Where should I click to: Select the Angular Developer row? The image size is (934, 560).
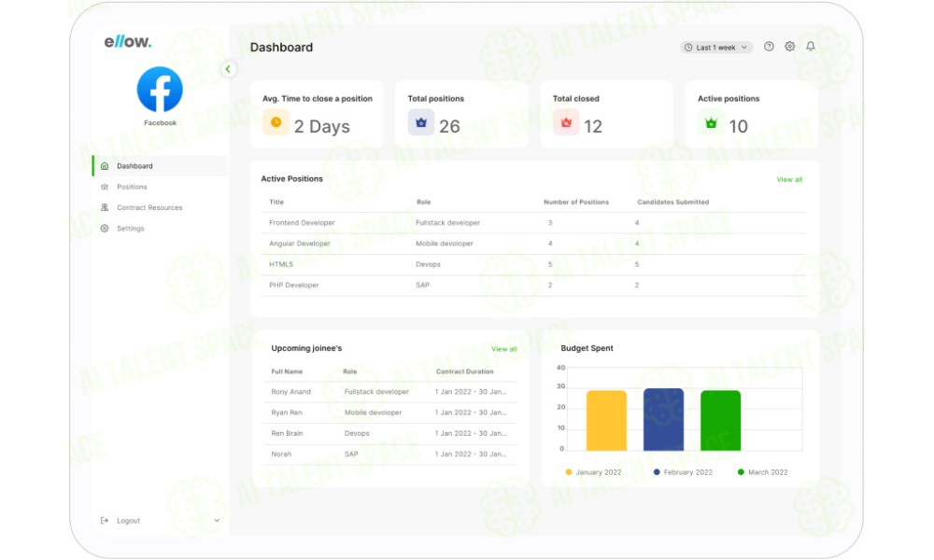(x=533, y=244)
